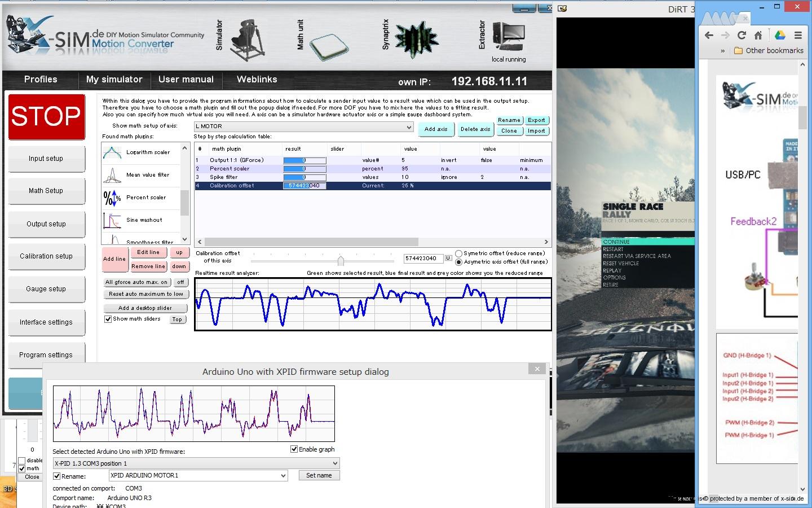Select the Logarithm scaler plugin icon

click(112, 152)
